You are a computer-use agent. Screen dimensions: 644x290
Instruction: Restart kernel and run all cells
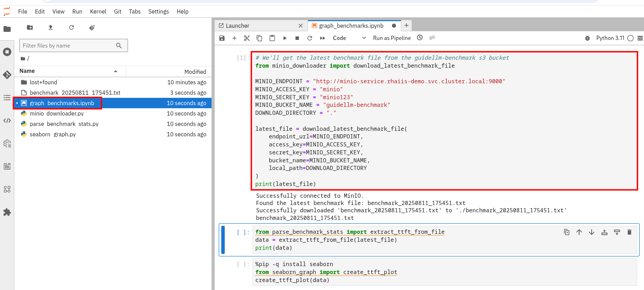pos(323,38)
